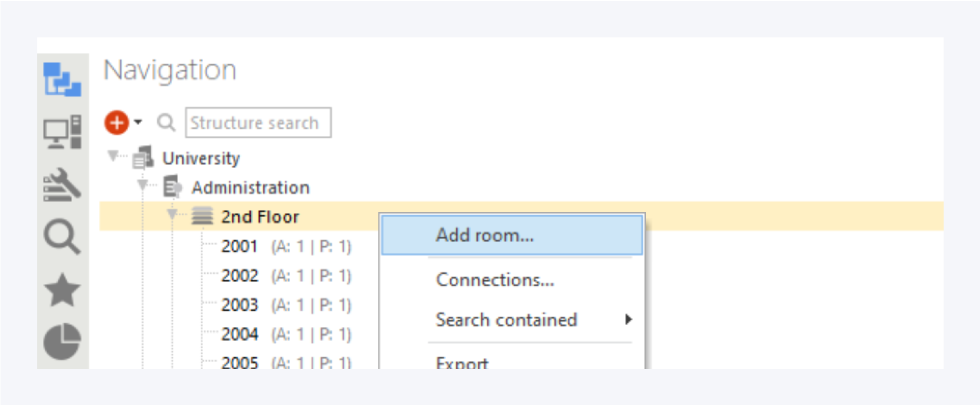This screenshot has height=405, width=980.
Task: Click the Export context menu entry
Action: (462, 363)
